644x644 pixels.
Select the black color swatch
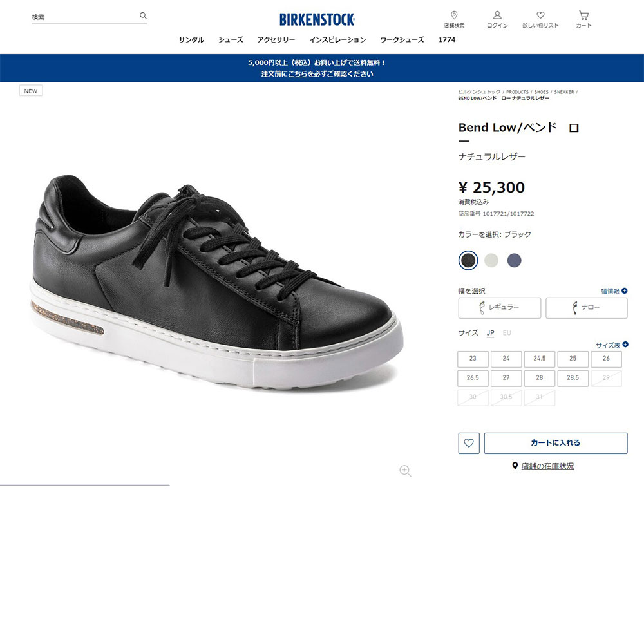[468, 260]
